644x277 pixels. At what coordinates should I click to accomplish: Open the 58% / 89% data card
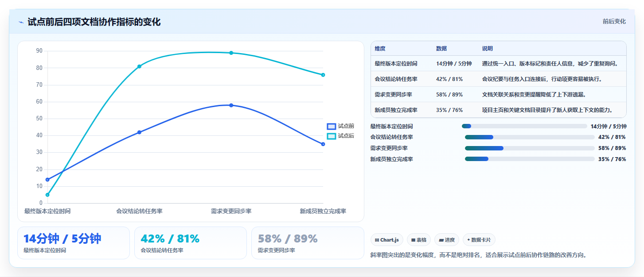308,243
